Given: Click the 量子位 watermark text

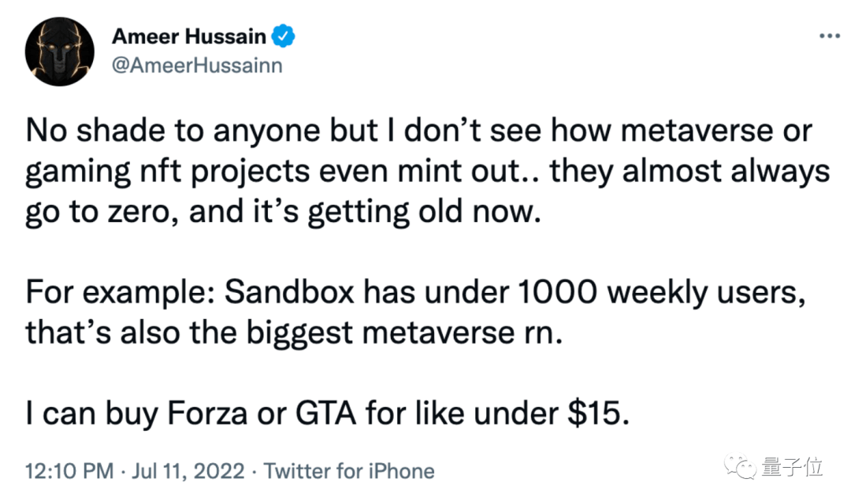Looking at the screenshot, I should pos(792,467).
